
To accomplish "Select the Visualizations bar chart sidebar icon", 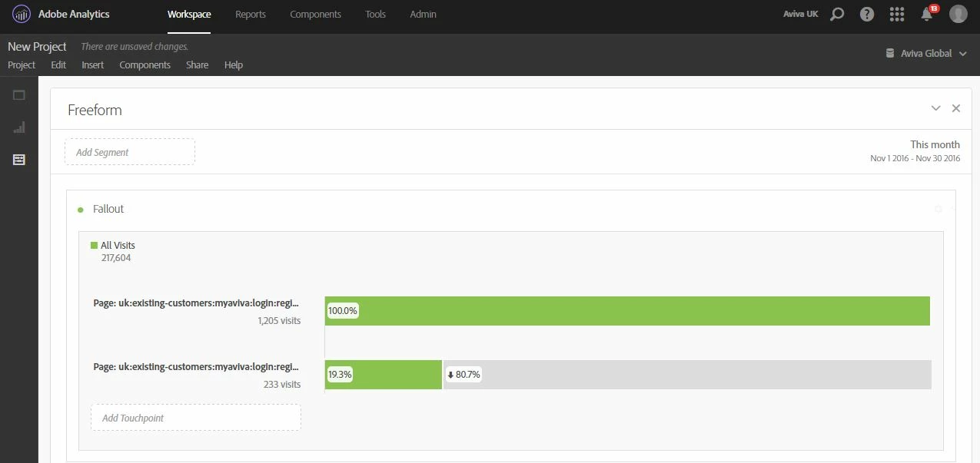I will 19,127.
